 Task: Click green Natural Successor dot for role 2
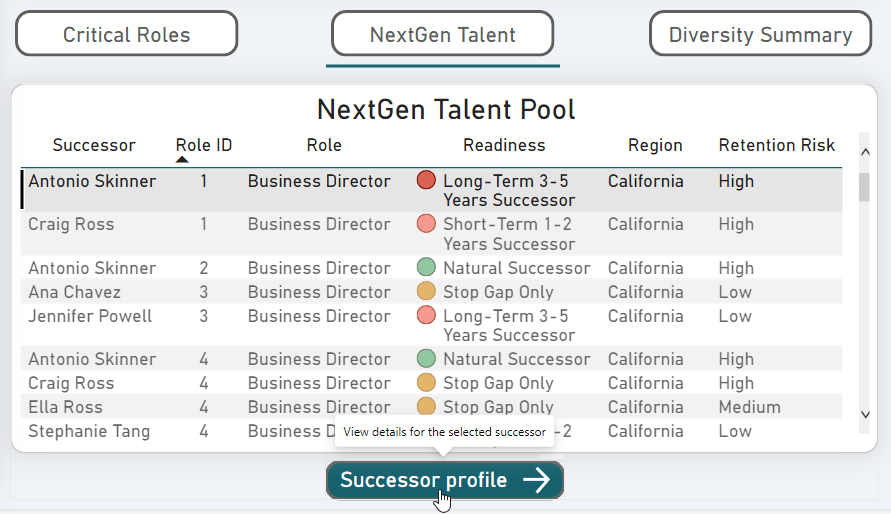(x=426, y=268)
